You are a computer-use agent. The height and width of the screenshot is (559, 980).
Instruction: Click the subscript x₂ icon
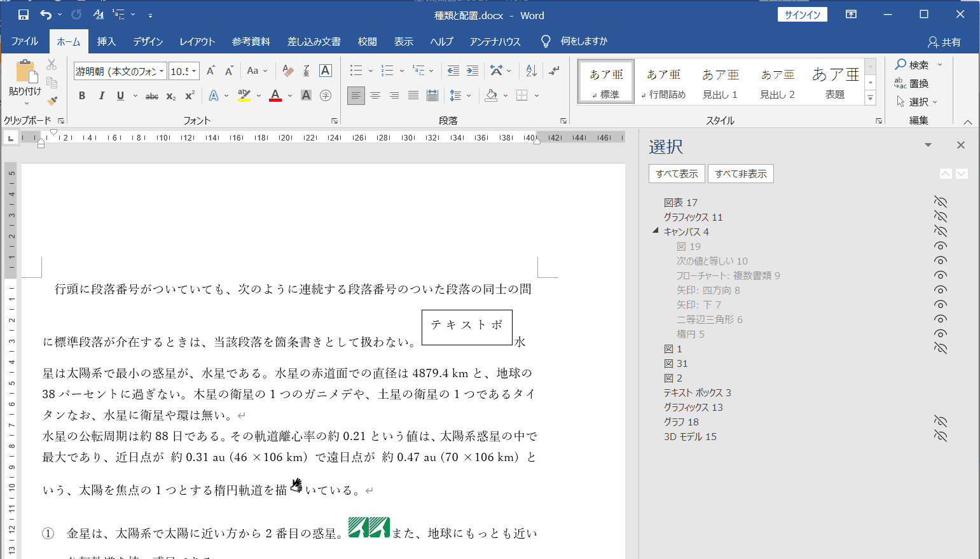tap(170, 96)
